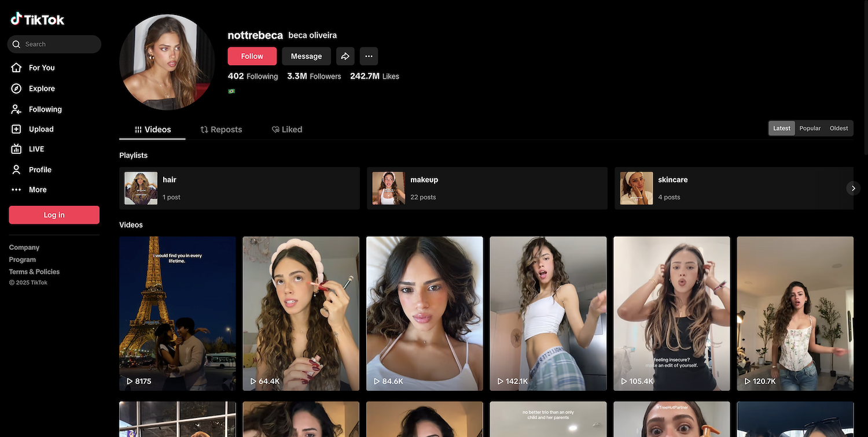Open the Profile person icon
Screen dimensions: 868x437
(17, 169)
